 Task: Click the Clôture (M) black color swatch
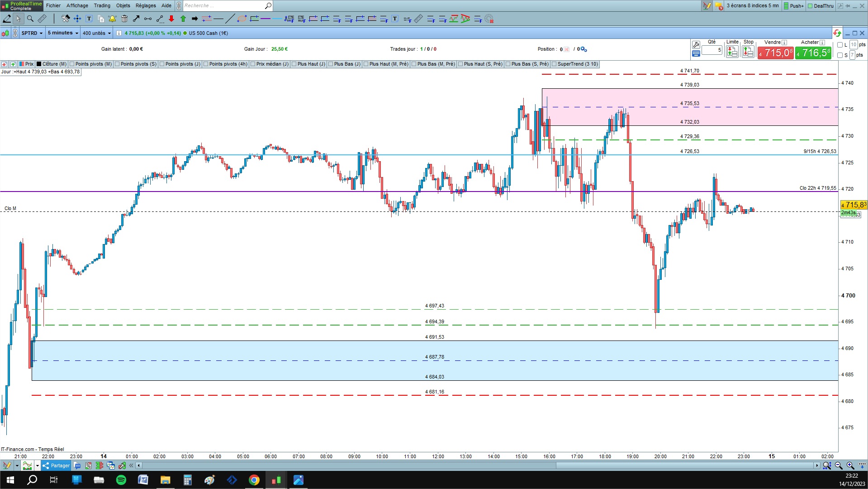(x=39, y=64)
